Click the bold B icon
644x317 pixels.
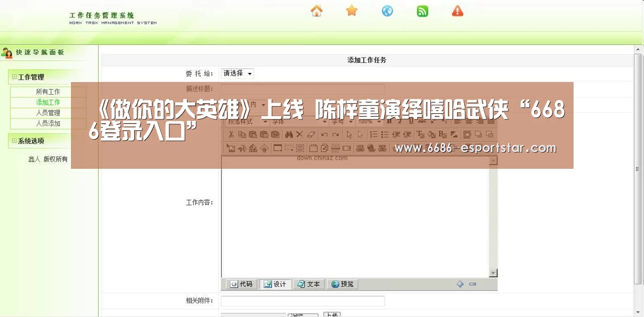click(390, 121)
